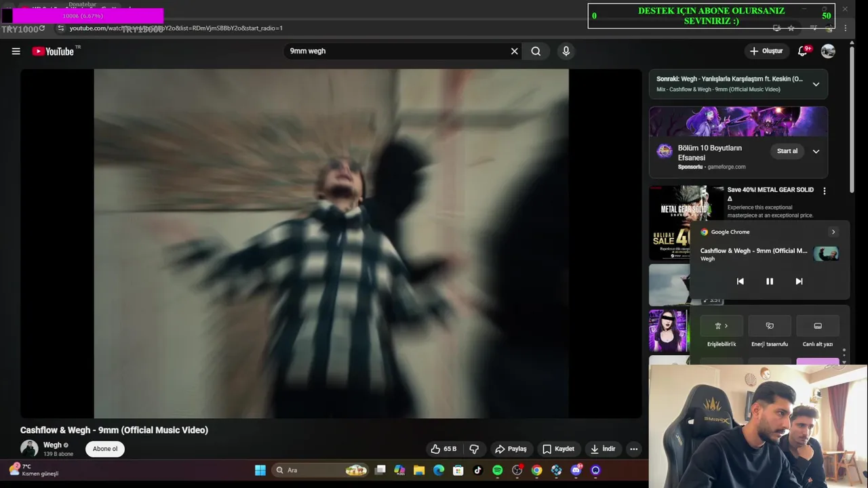This screenshot has height=488, width=868.
Task: Skip to previous track in media flyout
Action: coord(740,281)
